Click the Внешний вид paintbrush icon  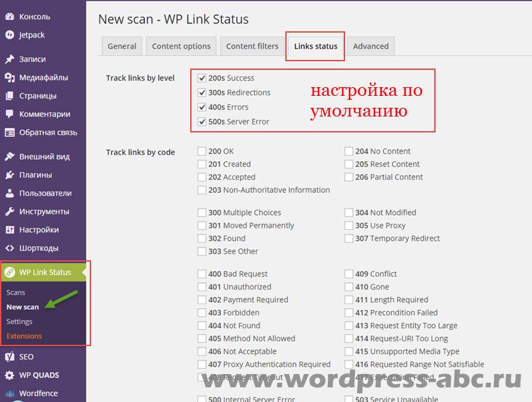coord(10,156)
